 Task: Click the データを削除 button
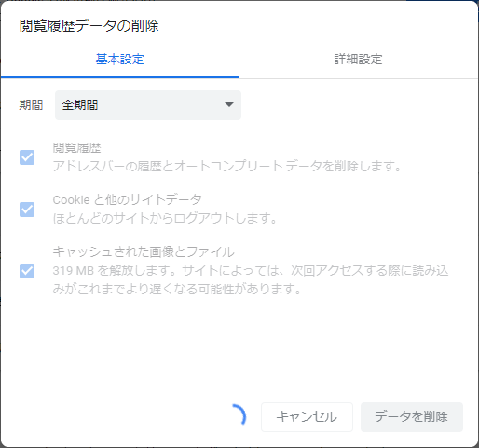[x=412, y=417]
